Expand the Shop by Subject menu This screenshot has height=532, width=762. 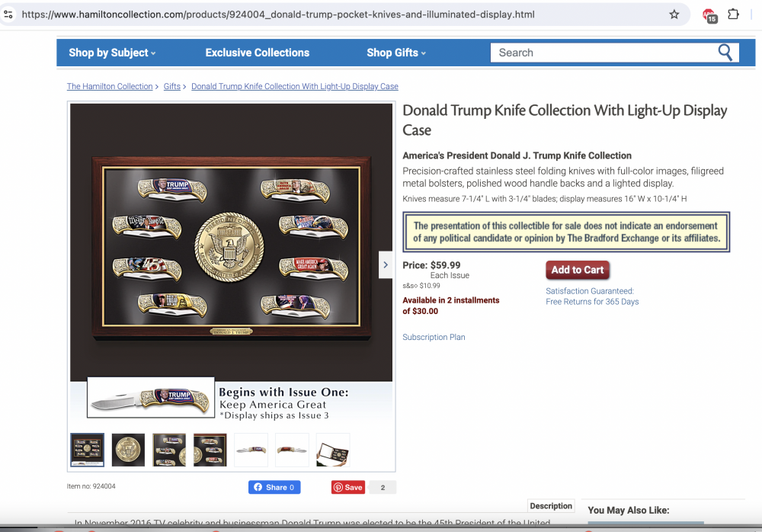click(112, 53)
